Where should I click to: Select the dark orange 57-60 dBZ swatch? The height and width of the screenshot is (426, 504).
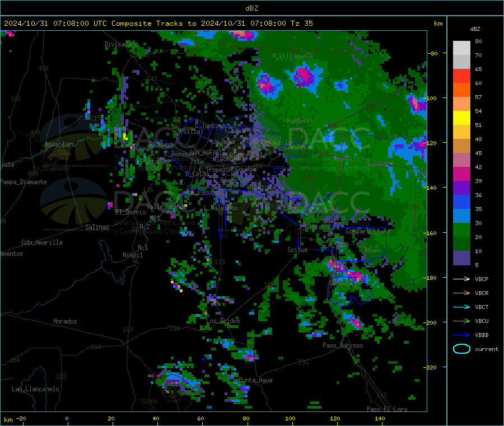pyautogui.click(x=461, y=90)
